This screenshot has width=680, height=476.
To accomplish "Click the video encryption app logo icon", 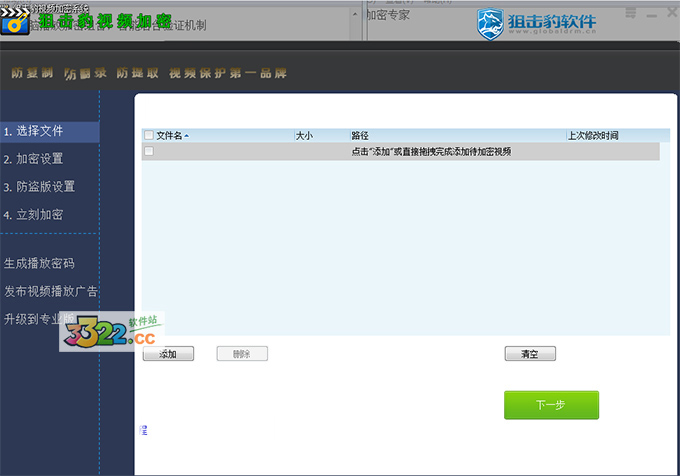I will point(15,20).
